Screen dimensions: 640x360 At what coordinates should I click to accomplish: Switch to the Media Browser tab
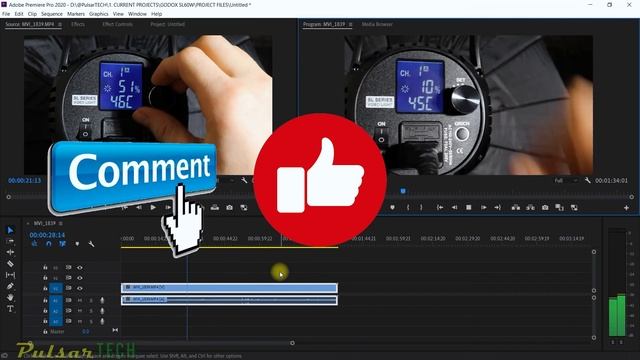pos(377,24)
